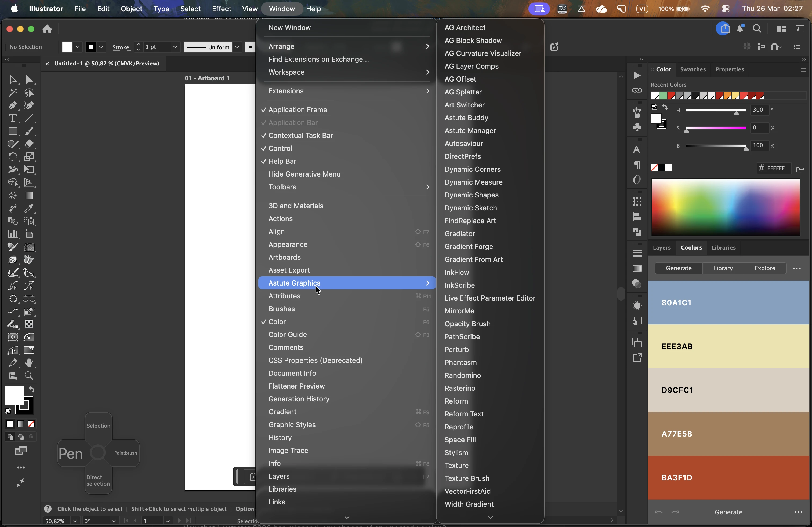Open the notifications bell

click(x=740, y=29)
